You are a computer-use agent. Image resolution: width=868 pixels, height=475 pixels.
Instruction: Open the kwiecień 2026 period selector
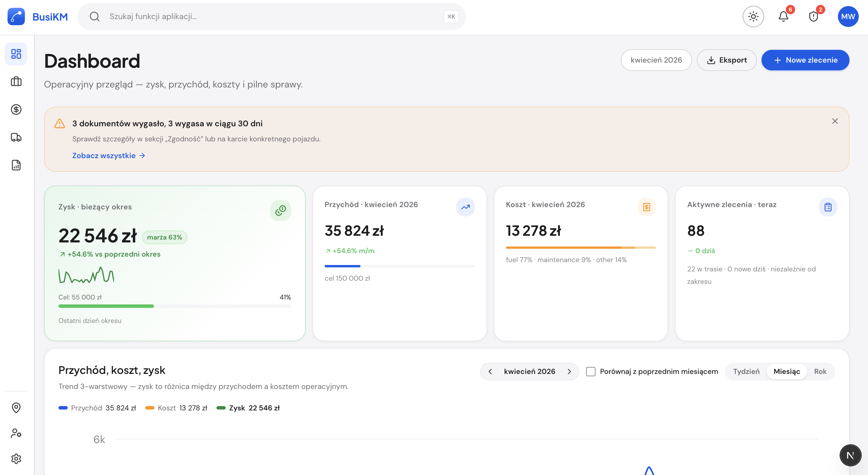point(656,60)
